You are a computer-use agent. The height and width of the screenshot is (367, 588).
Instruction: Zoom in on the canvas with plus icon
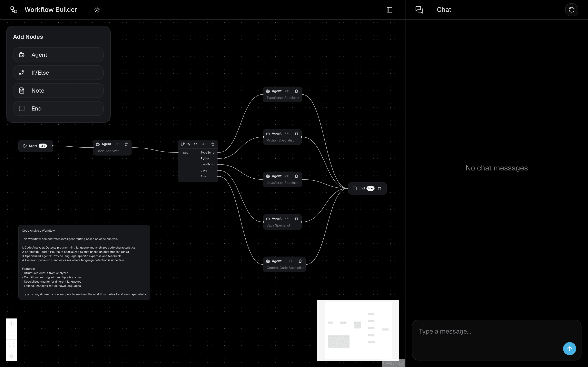point(11,324)
